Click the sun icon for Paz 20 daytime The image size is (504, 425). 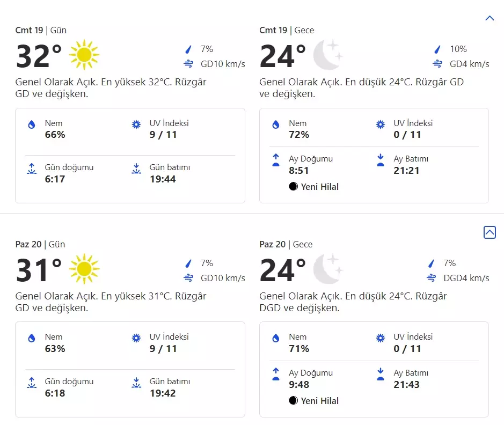(84, 269)
